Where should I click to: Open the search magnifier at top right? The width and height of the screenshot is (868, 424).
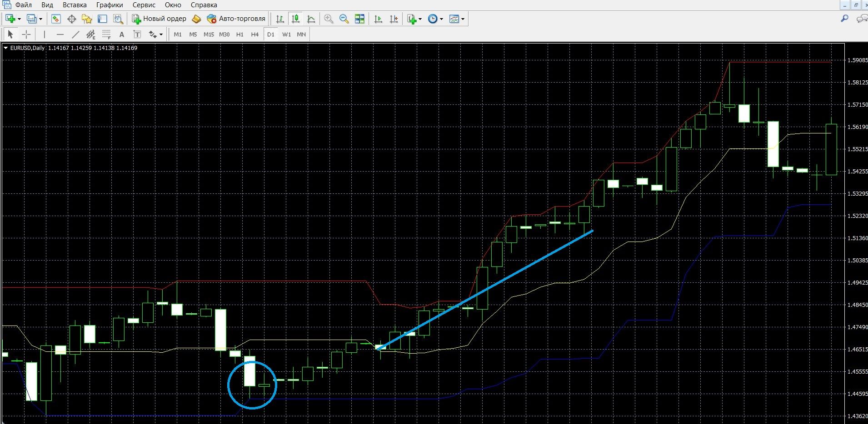click(844, 19)
